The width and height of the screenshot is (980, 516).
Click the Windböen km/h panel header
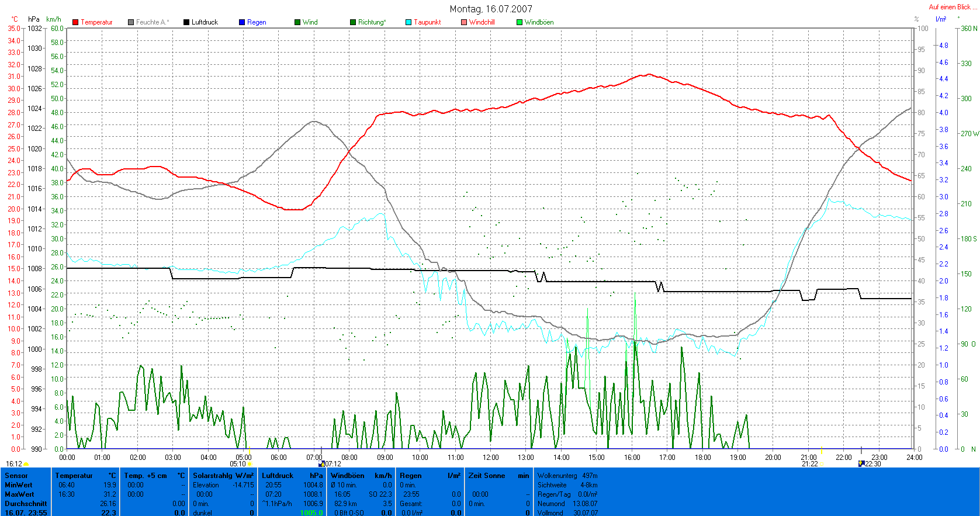point(361,476)
